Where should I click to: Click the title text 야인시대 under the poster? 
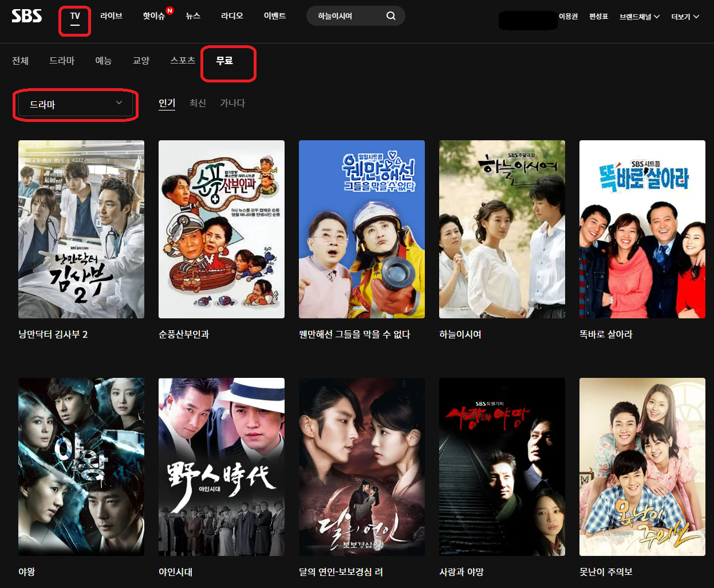[176, 572]
